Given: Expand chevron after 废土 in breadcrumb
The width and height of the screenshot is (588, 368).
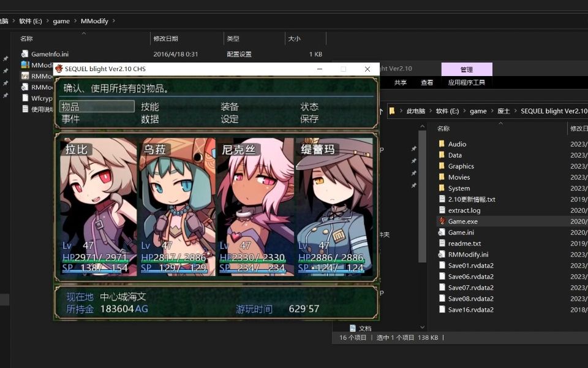Looking at the screenshot, I should 515,111.
